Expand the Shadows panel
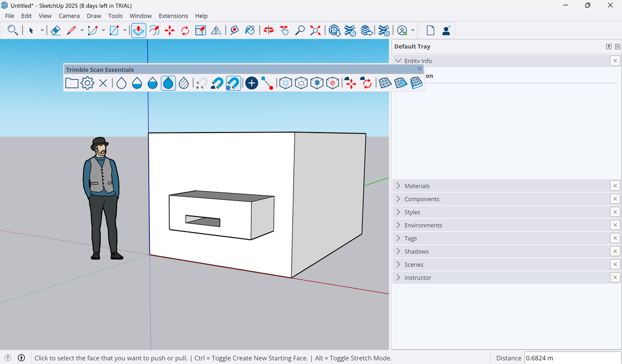 coord(501,252)
